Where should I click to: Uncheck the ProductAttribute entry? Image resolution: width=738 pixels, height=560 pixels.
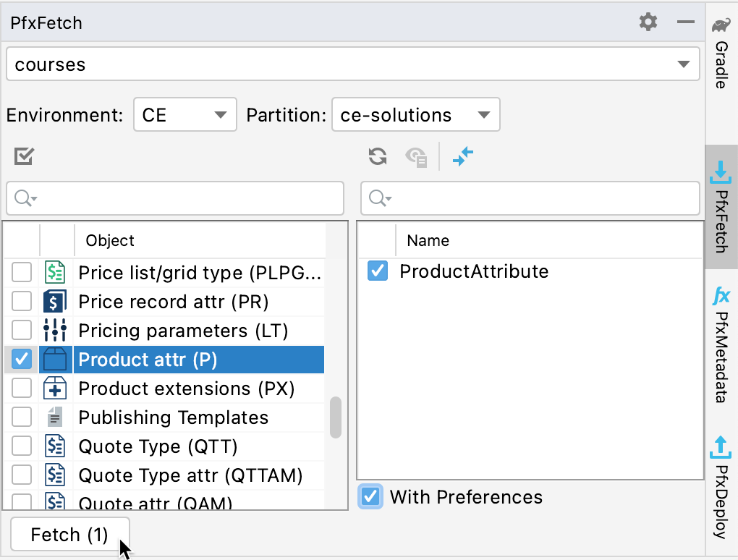377,271
